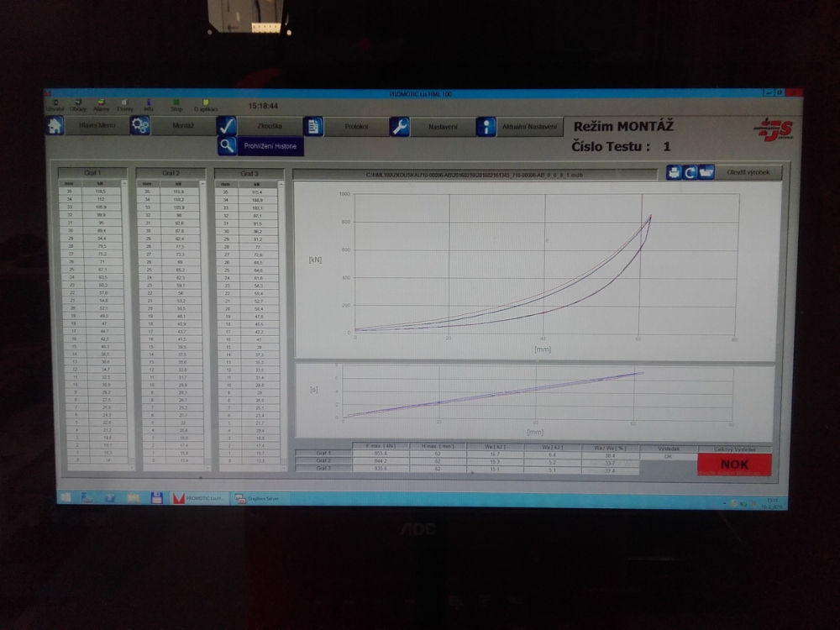This screenshot has height=630, width=840.
Task: Click the file path field above graph
Action: tap(475, 175)
